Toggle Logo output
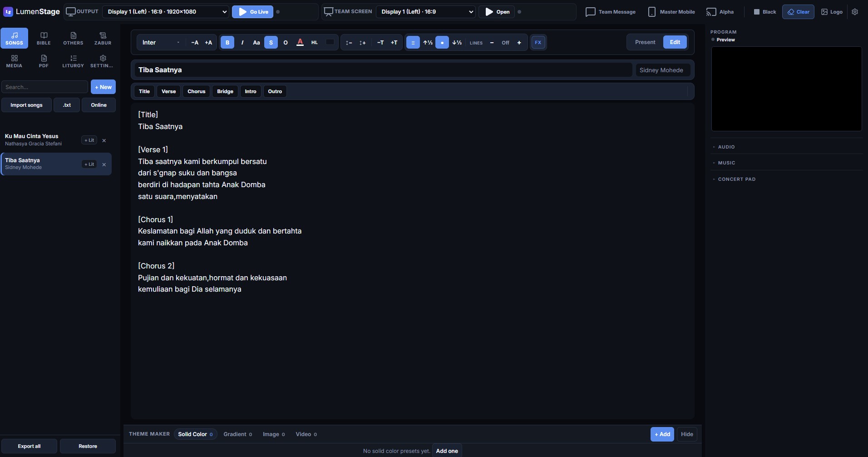The height and width of the screenshot is (457, 868). click(832, 12)
